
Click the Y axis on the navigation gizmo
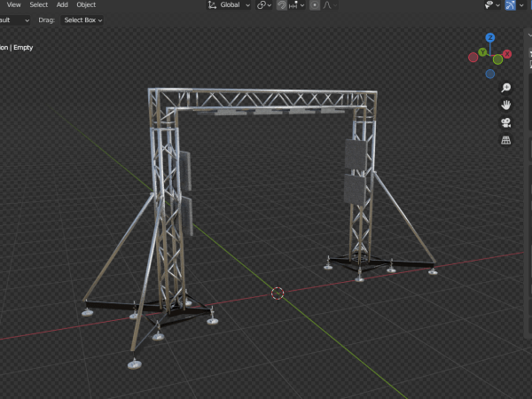click(482, 52)
